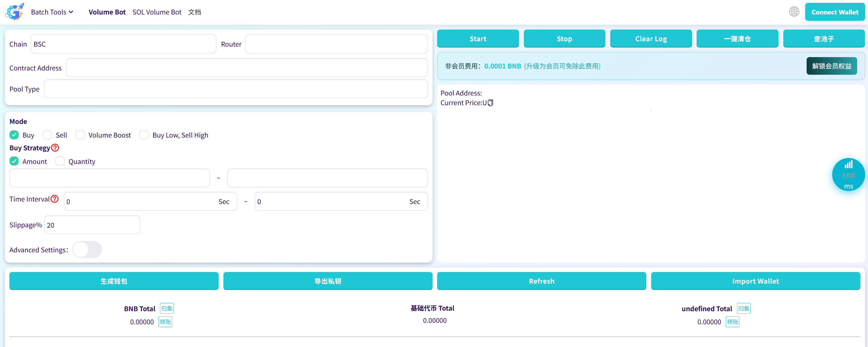Enable Volume Boost mode
The width and height of the screenshot is (868, 347).
80,135
